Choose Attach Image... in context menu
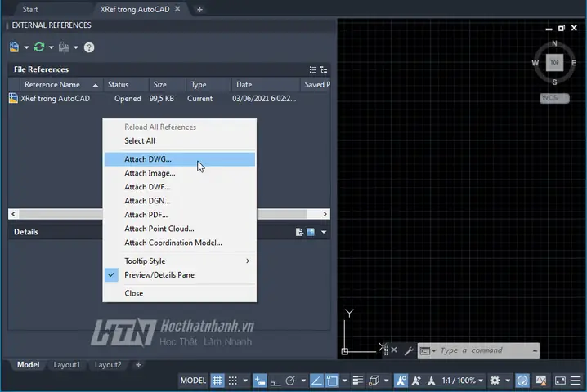 point(180,173)
